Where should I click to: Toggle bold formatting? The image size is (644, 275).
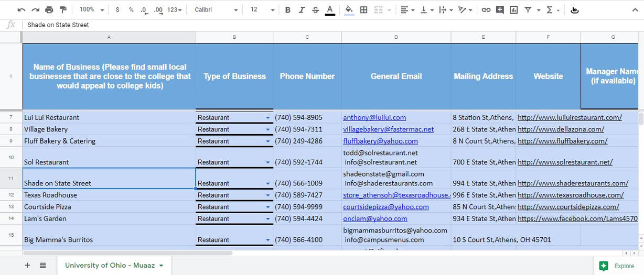tap(288, 9)
